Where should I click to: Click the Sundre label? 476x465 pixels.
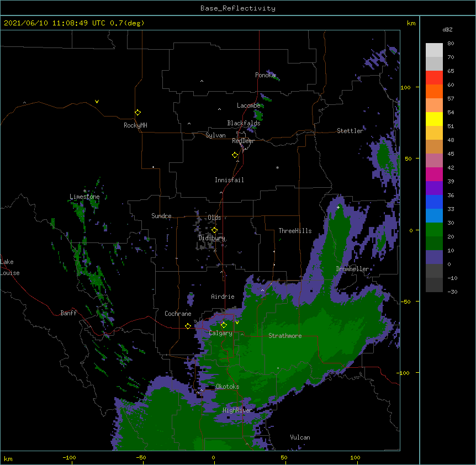pyautogui.click(x=161, y=216)
